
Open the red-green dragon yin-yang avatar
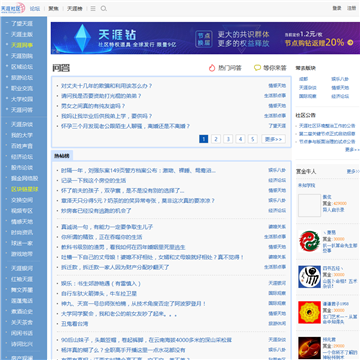309,241
